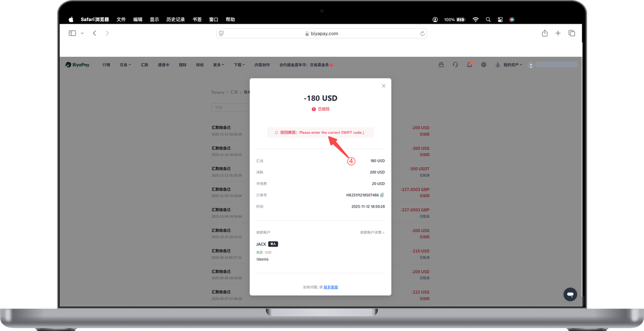The height and width of the screenshot is (331, 644).
Task: Click the globe language selector icon
Action: [x=484, y=65]
